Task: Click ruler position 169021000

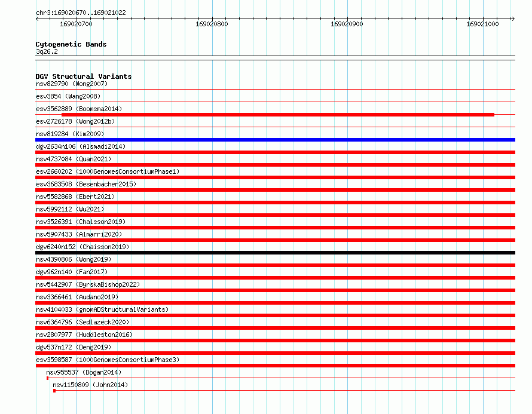Action: click(482, 24)
